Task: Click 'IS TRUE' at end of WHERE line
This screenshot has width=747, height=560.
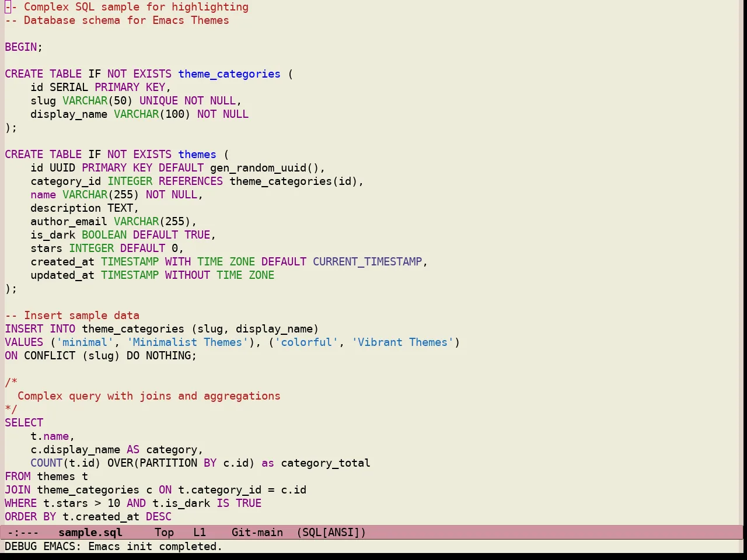Action: 239,503
